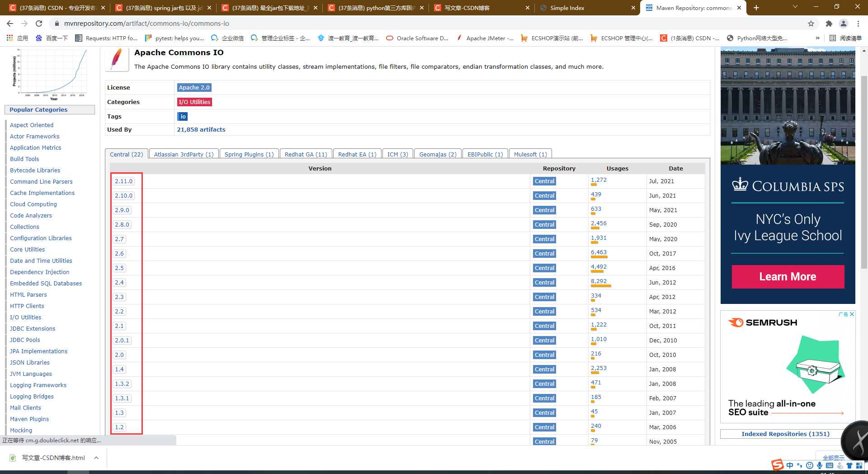Open the Logging Frameworks category
This screenshot has height=474, width=868.
point(38,385)
